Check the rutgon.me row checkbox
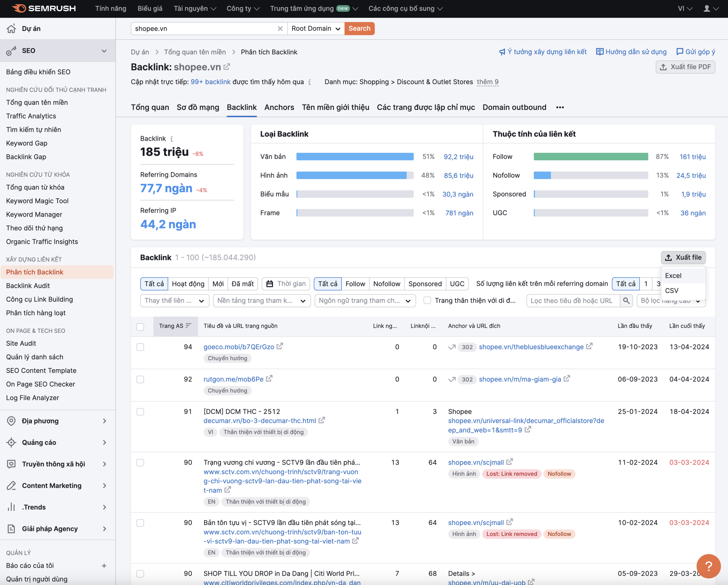 tap(140, 380)
